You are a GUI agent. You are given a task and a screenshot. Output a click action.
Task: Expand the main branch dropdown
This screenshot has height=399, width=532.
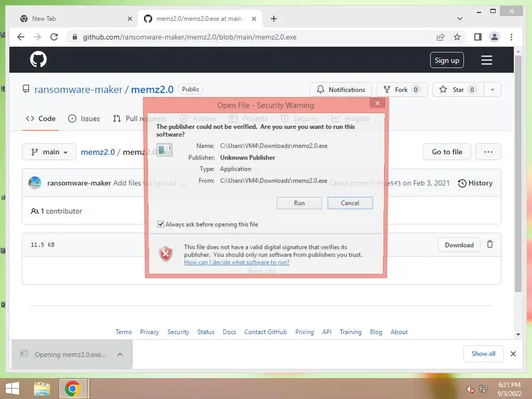[49, 152]
